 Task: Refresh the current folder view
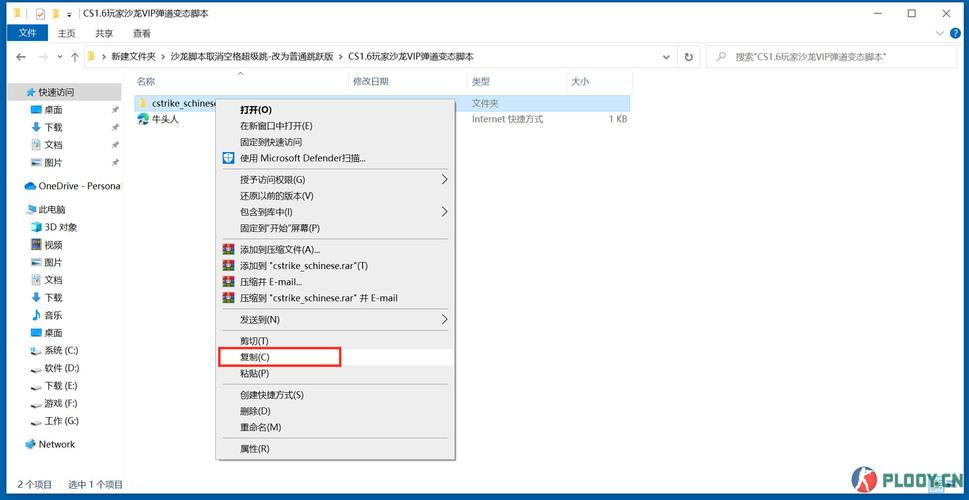tap(688, 57)
